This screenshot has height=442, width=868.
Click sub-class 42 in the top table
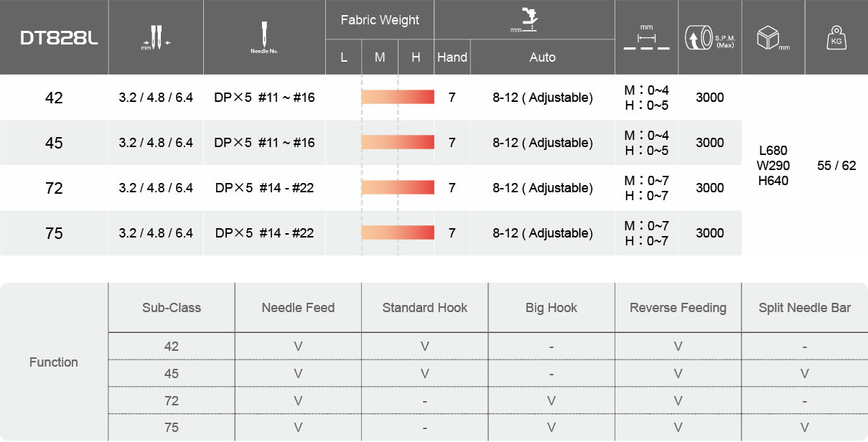54,98
